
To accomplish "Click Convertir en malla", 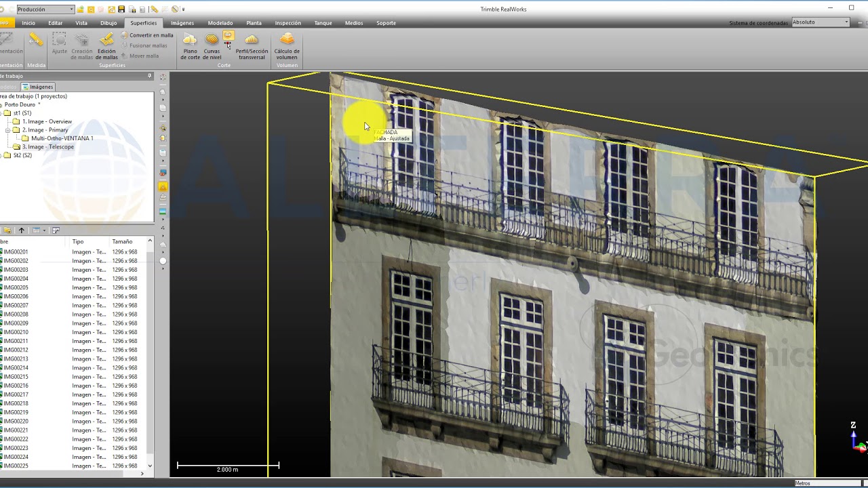I will click(x=147, y=35).
